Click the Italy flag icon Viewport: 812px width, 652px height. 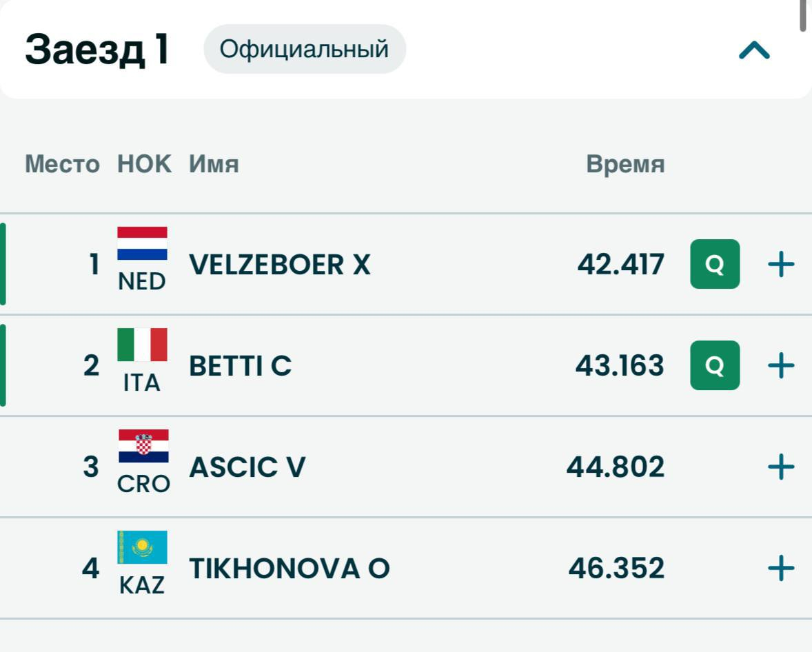(x=142, y=345)
